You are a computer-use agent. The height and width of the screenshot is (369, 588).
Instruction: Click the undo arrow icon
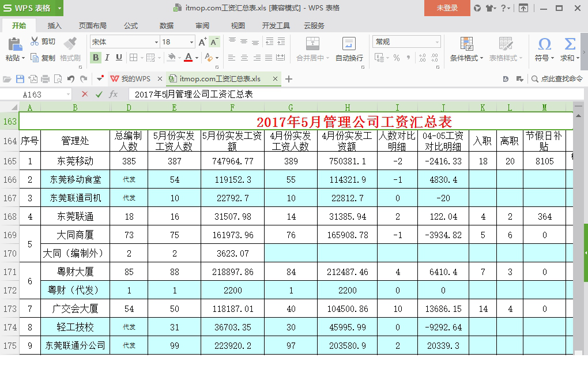pos(70,79)
